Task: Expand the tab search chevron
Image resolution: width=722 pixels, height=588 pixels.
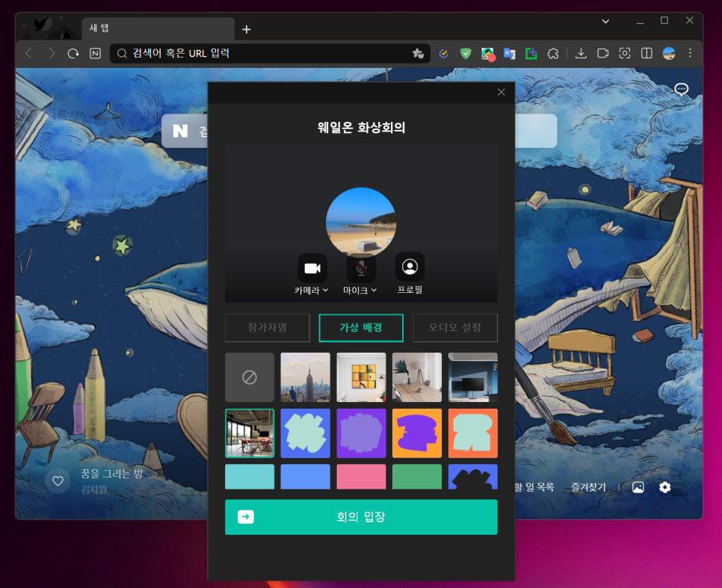Action: 605,21
